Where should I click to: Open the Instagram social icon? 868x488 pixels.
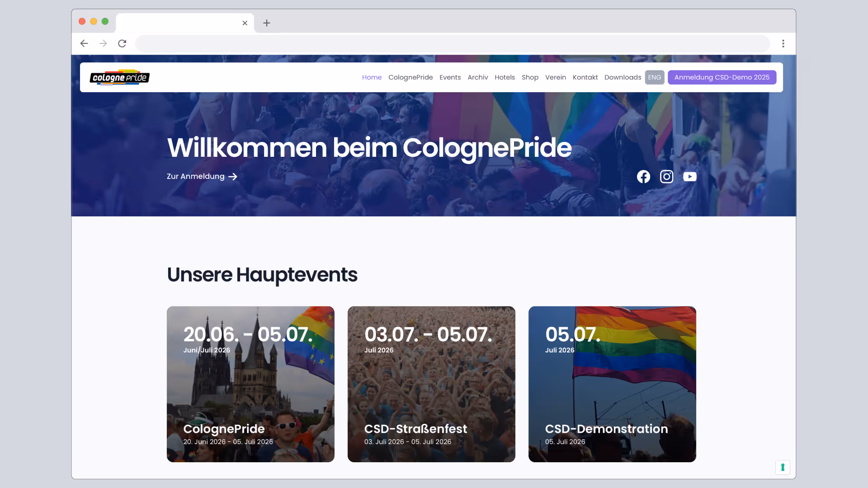click(666, 177)
